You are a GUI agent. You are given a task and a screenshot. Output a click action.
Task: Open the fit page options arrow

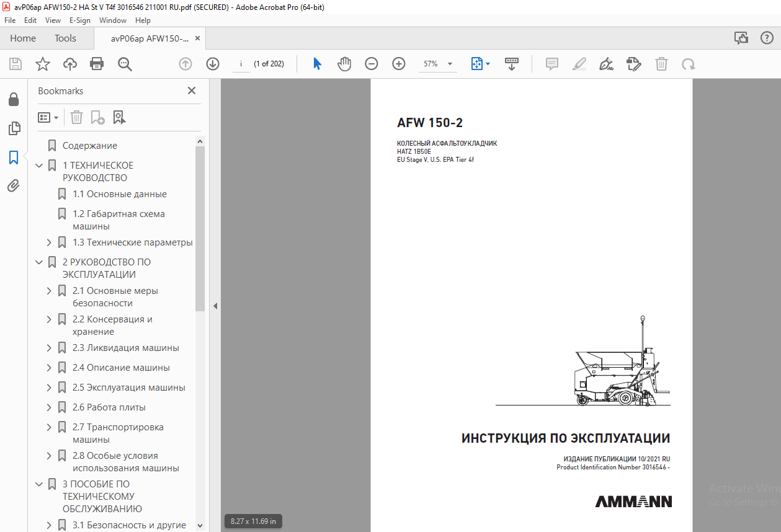coord(488,64)
